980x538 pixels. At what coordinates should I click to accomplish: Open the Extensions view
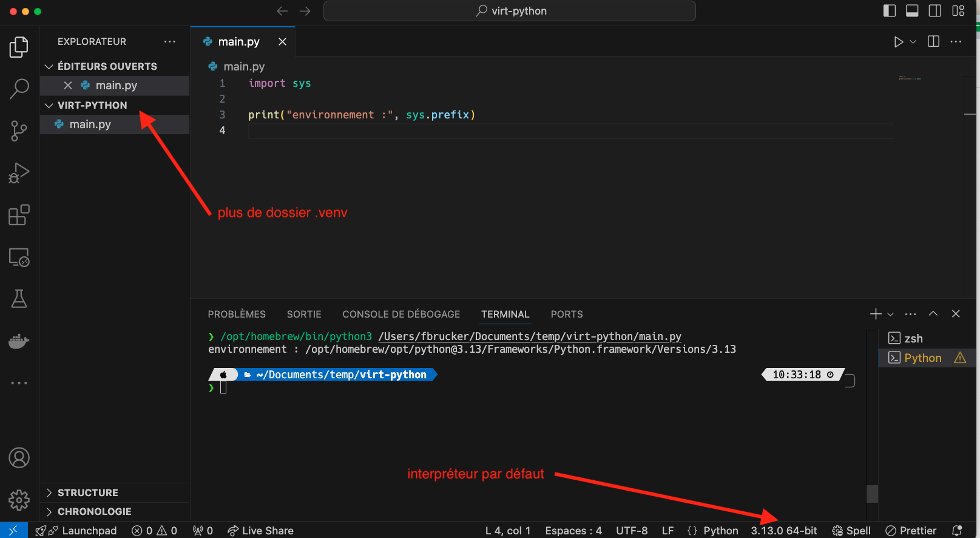click(19, 215)
